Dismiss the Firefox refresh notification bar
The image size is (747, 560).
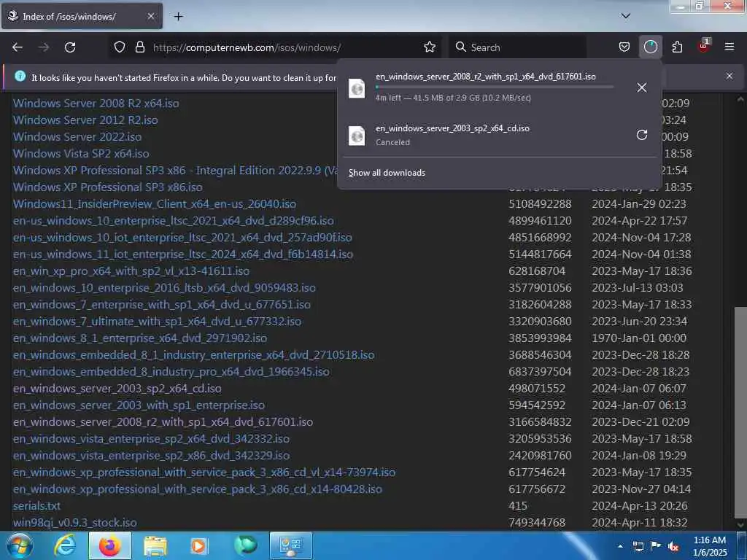point(729,76)
